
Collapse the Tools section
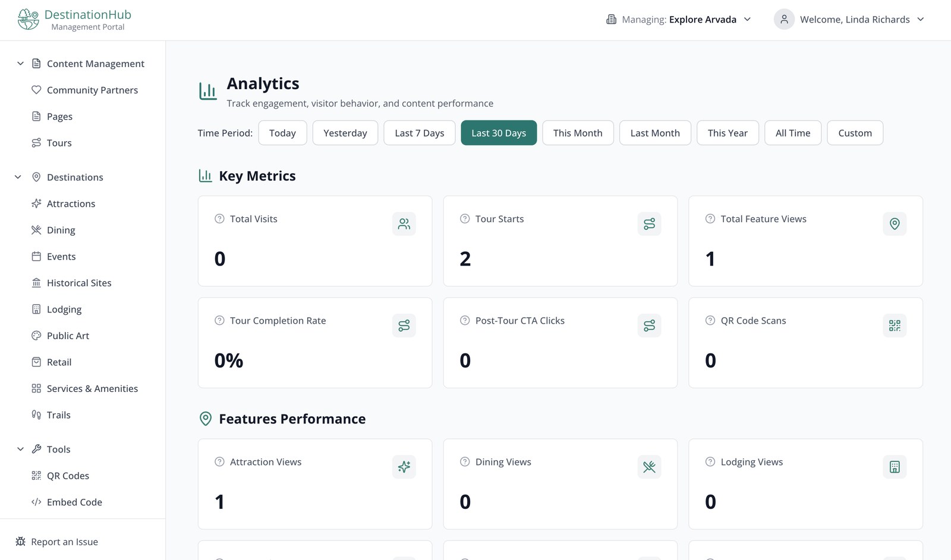tap(20, 449)
